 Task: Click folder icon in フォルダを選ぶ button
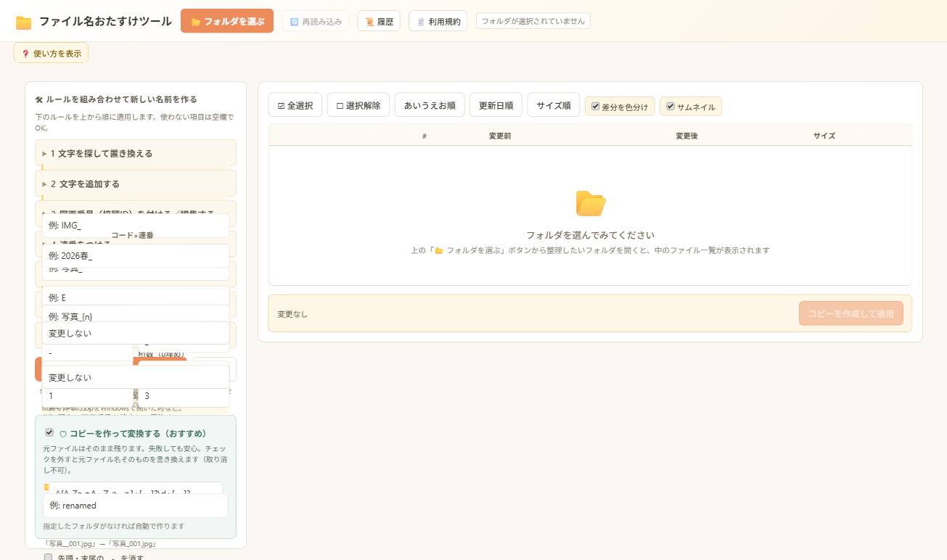click(196, 22)
